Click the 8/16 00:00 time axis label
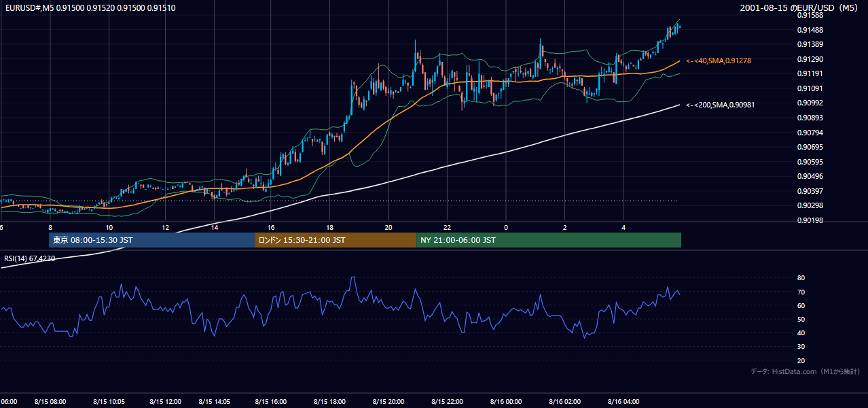Screen dimensions: 868x408 (x=505, y=402)
